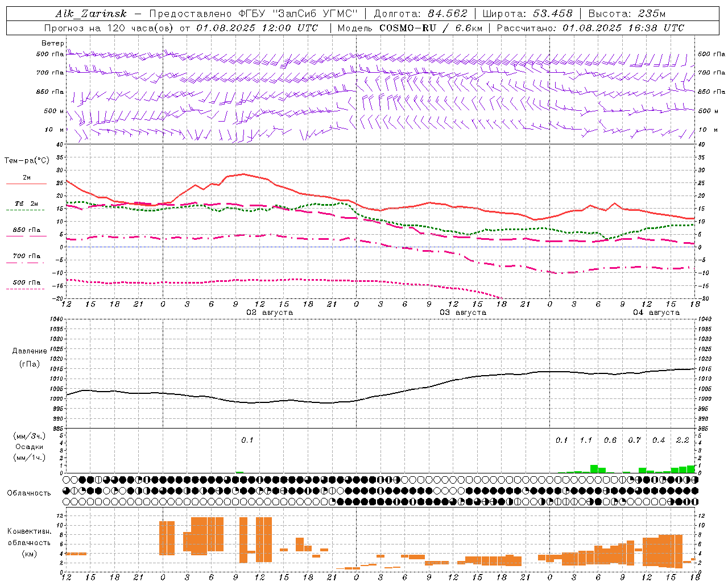Click the 2.2 precipitation total
The width and height of the screenshot is (728, 582).
683,440
